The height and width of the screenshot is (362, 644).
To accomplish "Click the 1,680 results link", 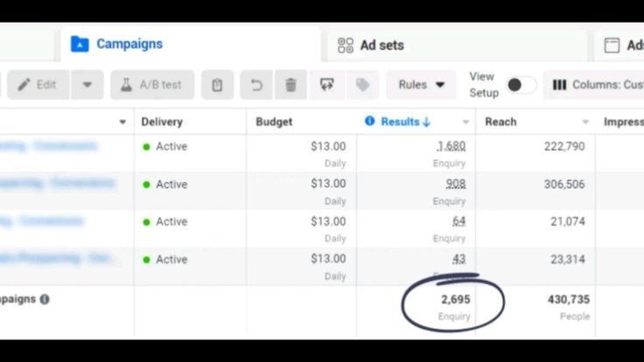I will [451, 146].
